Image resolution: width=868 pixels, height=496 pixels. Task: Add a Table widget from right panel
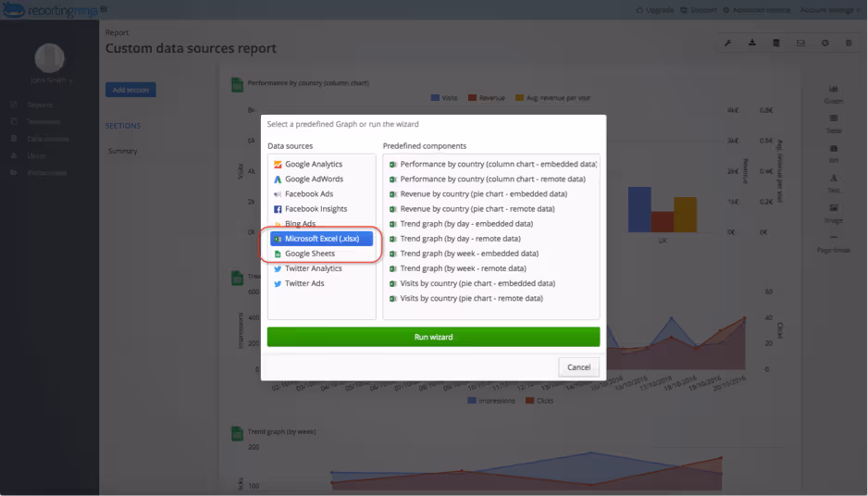point(833,124)
